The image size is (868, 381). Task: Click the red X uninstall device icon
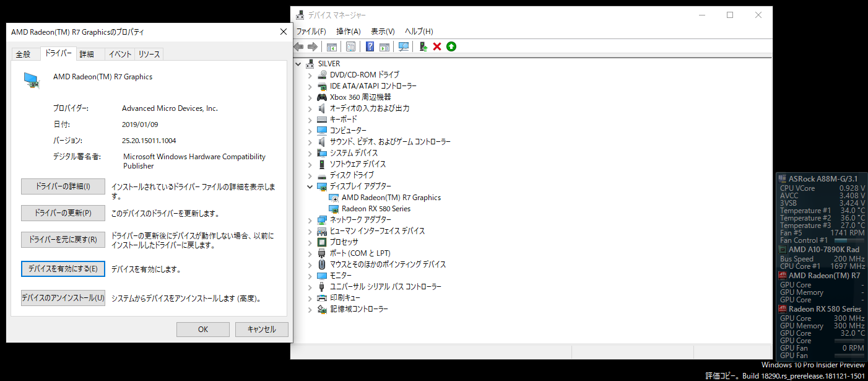tap(437, 46)
